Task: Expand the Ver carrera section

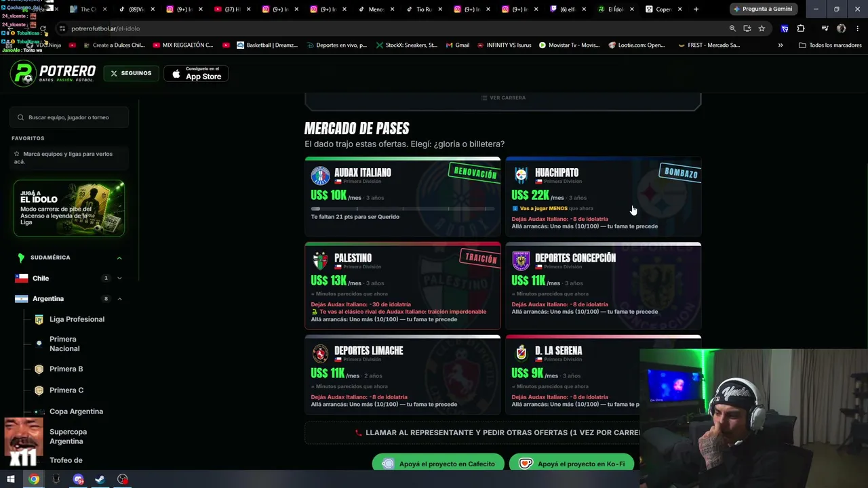Action: [503, 98]
